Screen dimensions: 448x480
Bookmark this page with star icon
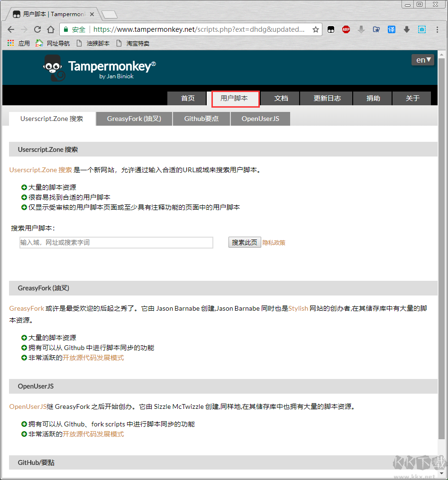point(316,29)
